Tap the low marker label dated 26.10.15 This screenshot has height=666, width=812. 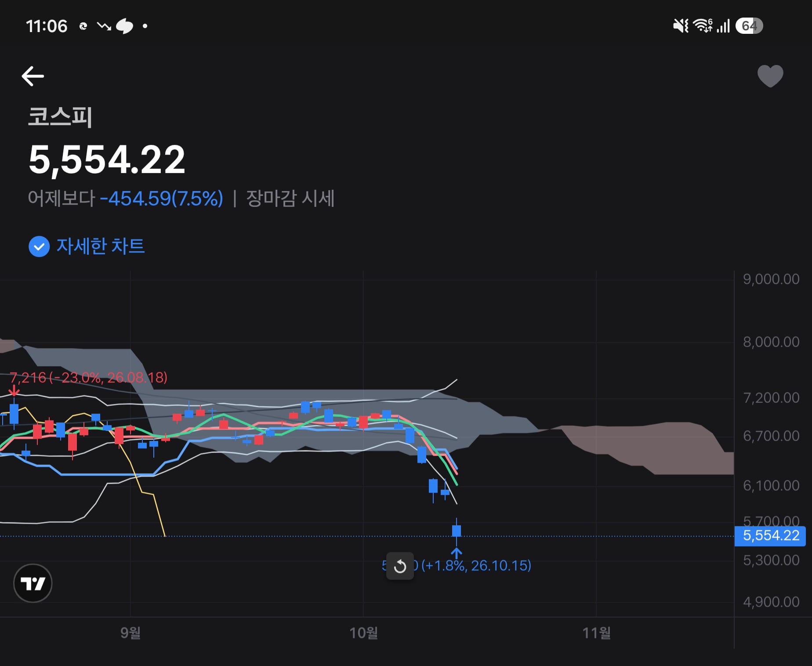[x=457, y=565]
